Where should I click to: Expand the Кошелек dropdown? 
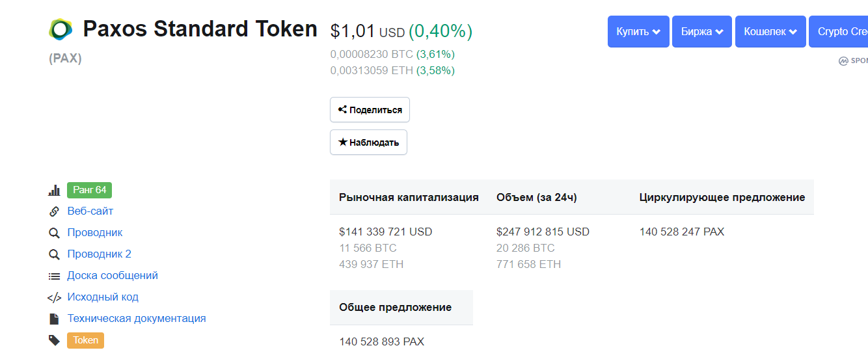click(770, 32)
